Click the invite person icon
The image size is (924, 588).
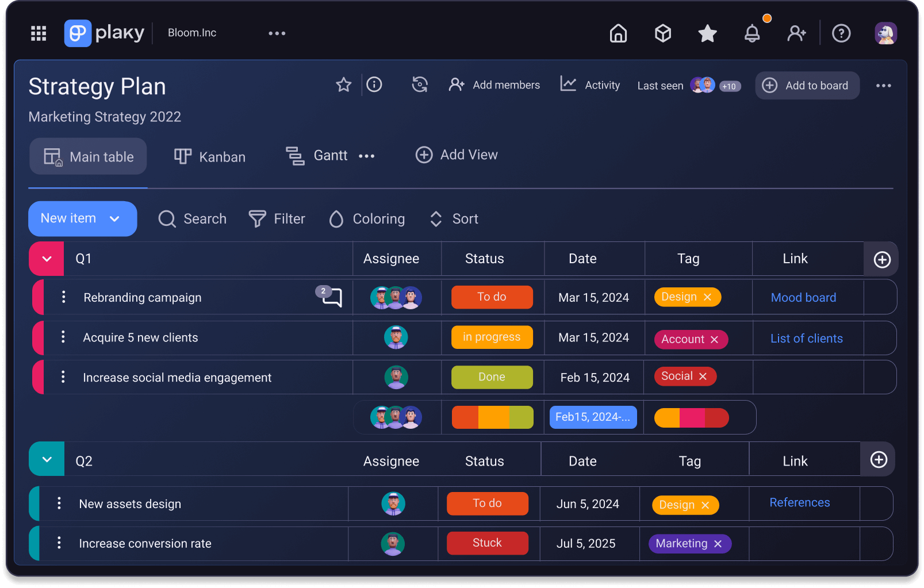[796, 33]
